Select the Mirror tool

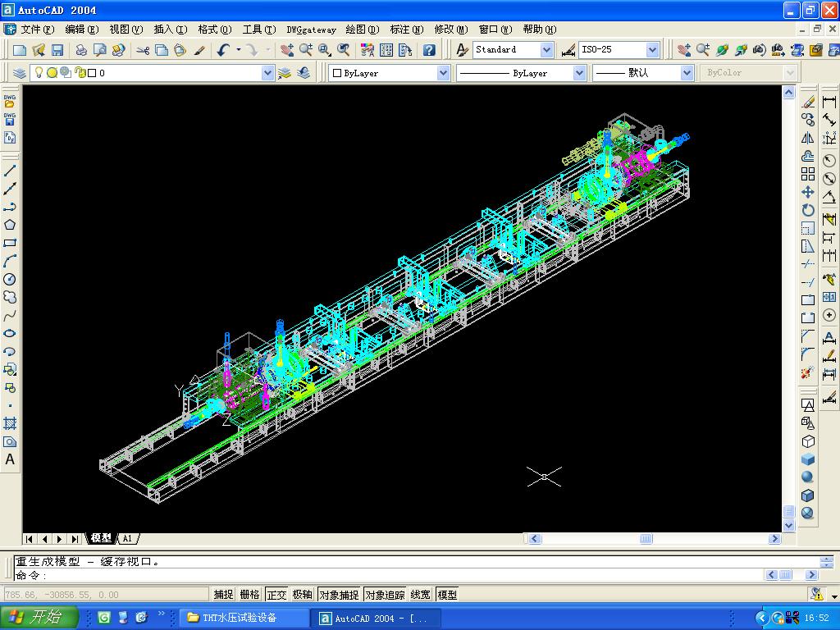coord(808,138)
